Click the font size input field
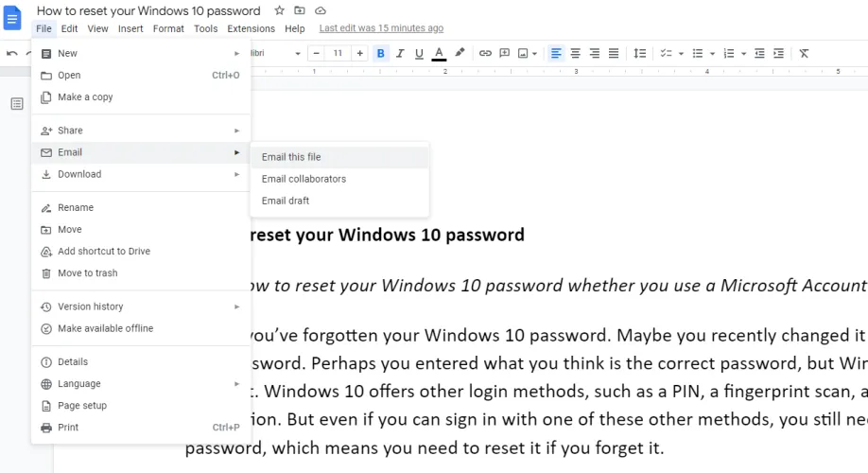The width and height of the screenshot is (868, 473). [x=337, y=53]
